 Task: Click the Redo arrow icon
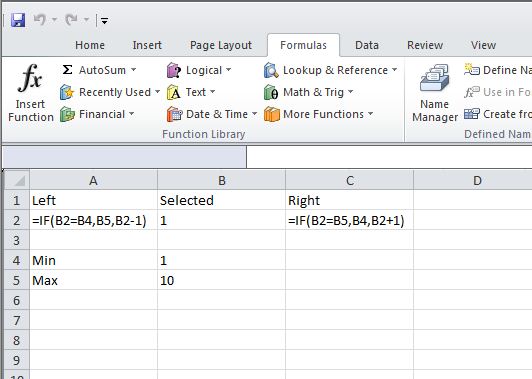[72, 20]
